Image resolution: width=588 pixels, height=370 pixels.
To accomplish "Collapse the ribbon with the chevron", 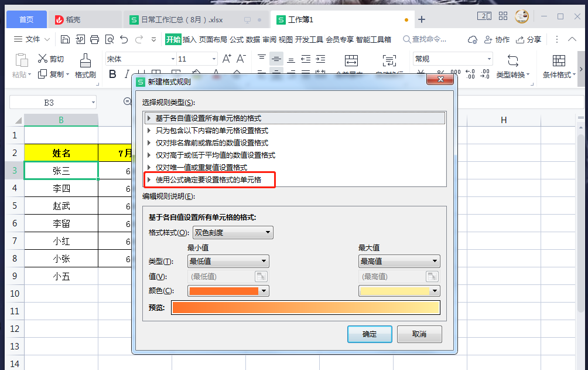I will (x=572, y=39).
